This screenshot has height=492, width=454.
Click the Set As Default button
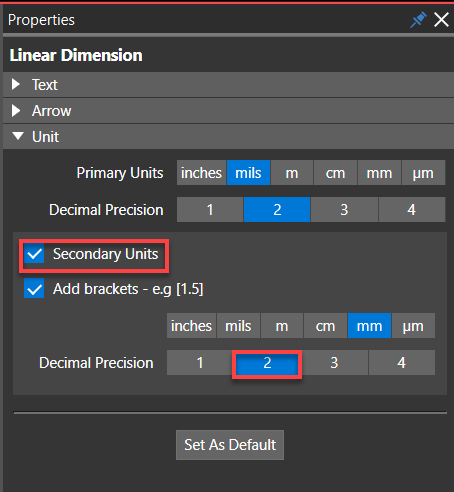pyautogui.click(x=230, y=445)
